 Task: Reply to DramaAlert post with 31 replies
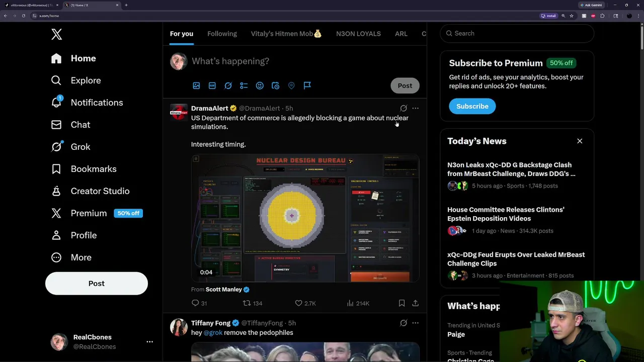pyautogui.click(x=199, y=303)
